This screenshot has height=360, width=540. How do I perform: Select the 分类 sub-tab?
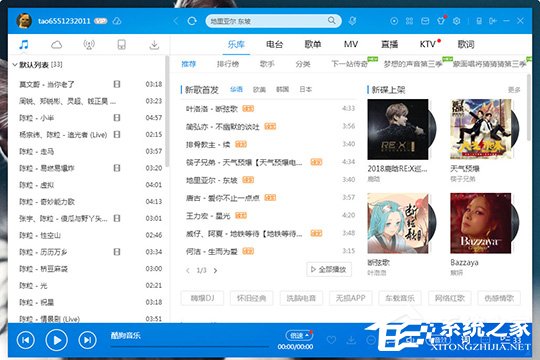click(303, 64)
